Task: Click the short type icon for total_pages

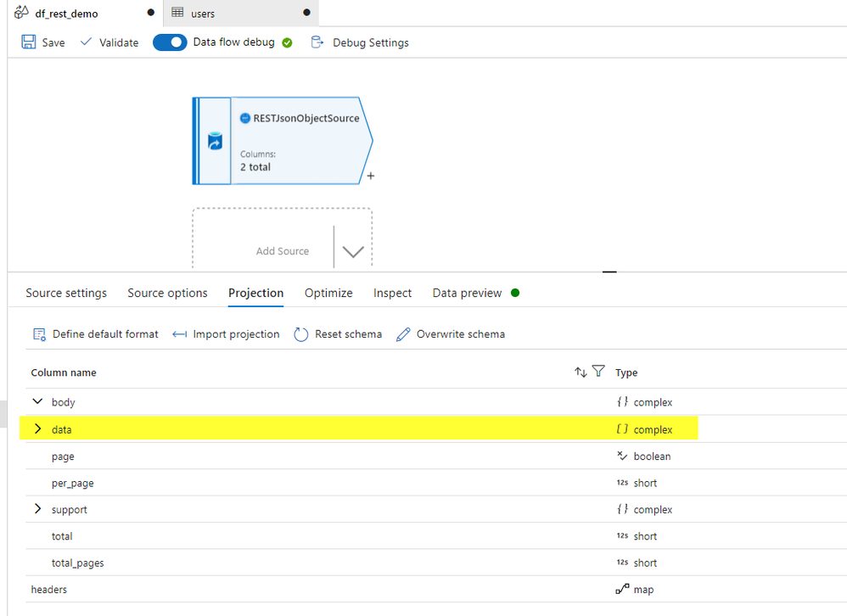Action: coord(622,562)
